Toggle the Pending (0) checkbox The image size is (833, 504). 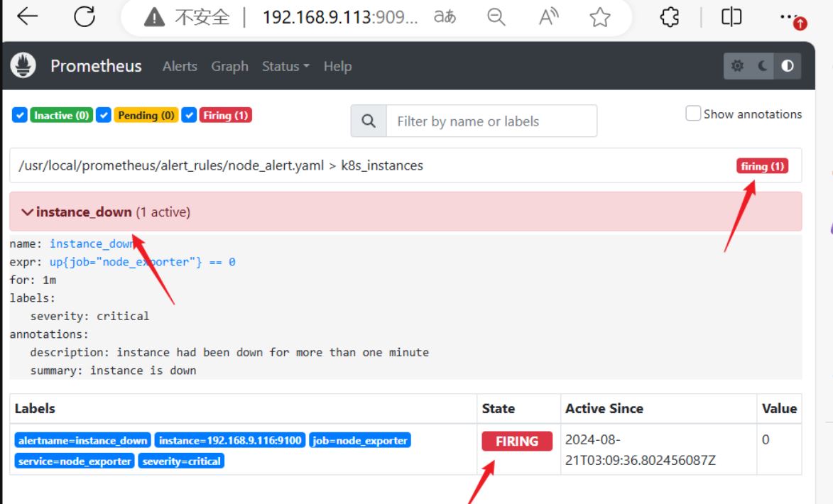tap(103, 115)
